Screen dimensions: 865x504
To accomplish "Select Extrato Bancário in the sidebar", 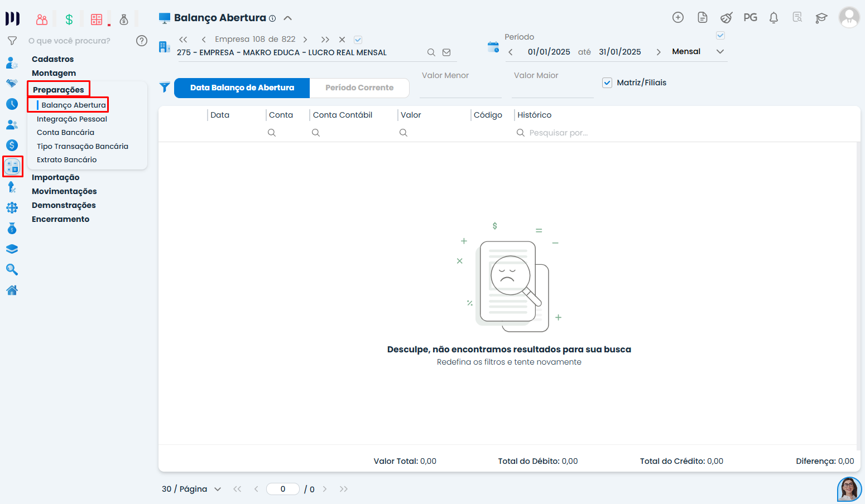I will tap(66, 159).
